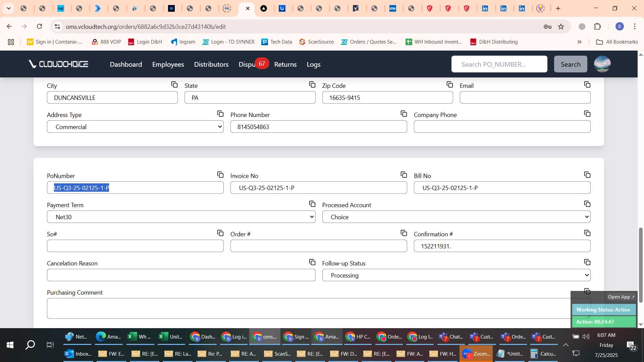Open Disputes with 67 badge
The image size is (644, 362).
coord(253,64)
